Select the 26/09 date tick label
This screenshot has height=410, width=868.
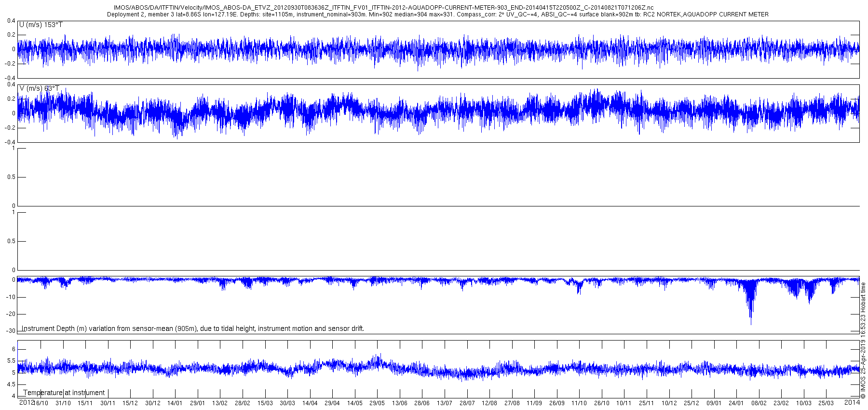(557, 403)
